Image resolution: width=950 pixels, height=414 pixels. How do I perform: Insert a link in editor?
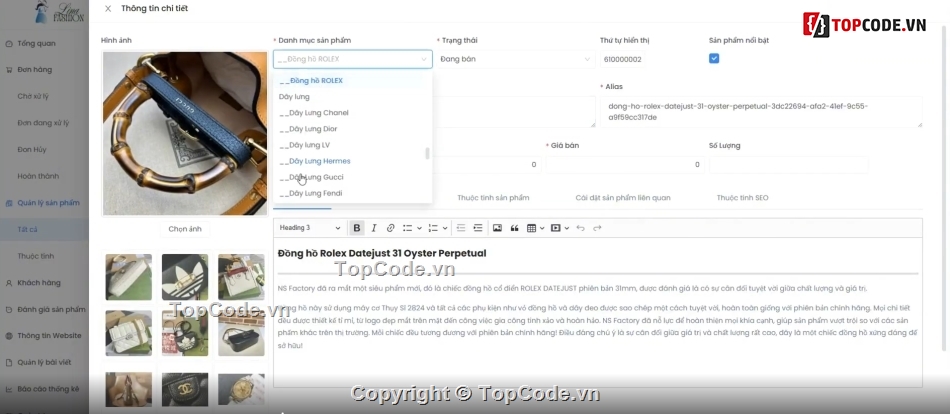pyautogui.click(x=390, y=228)
